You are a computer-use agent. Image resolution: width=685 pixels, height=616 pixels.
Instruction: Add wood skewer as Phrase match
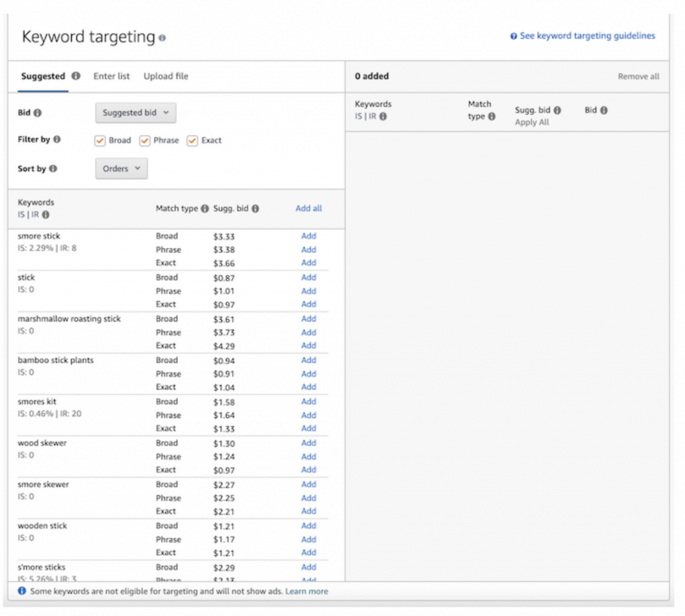pyautogui.click(x=308, y=457)
